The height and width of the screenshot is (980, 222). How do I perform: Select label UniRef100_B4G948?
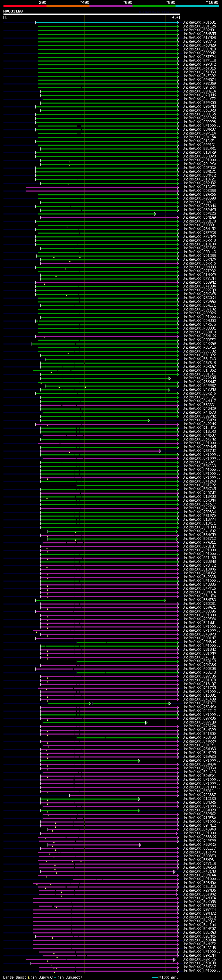(199, 829)
